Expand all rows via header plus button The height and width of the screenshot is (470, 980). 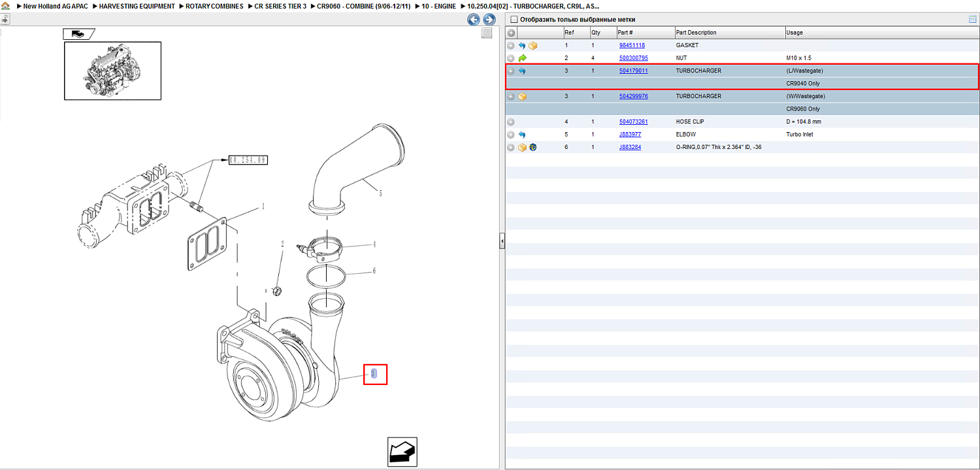(511, 33)
